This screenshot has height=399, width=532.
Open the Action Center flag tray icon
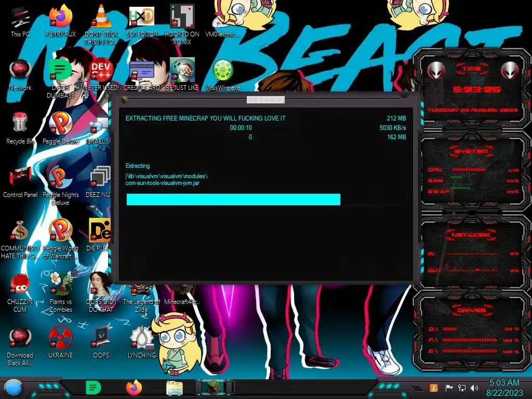[x=449, y=388]
